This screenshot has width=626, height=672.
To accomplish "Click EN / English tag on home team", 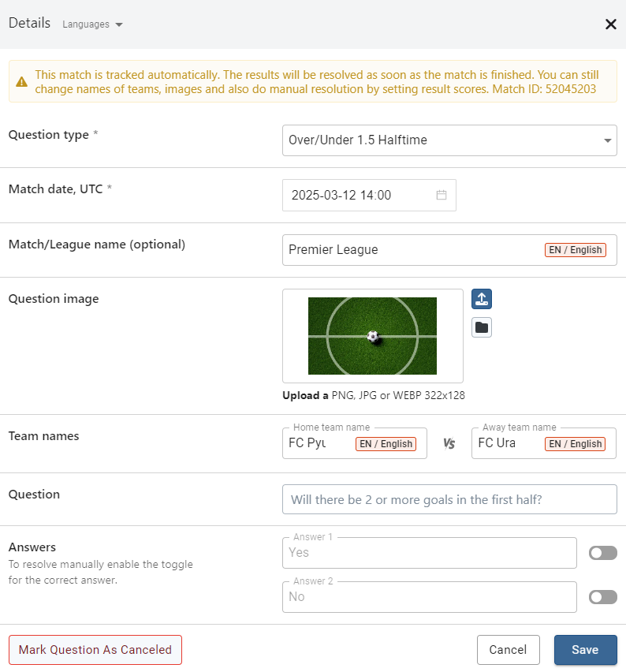I will [386, 444].
